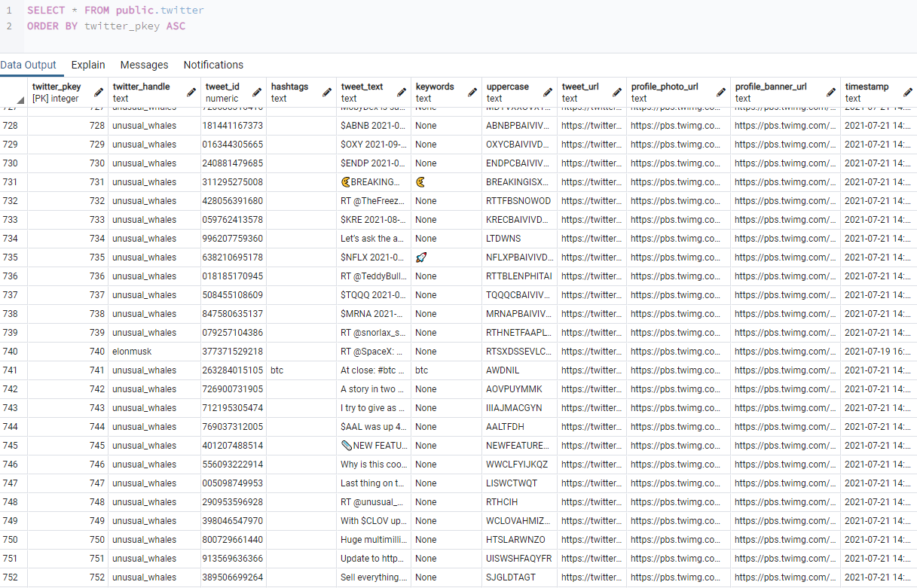Click timestamp cell 2021-07-19 16:
This screenshot has width=917, height=588.
[879, 352]
